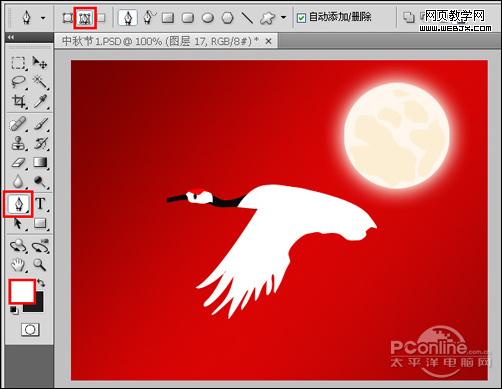
Task: Select the Rectangle shape tool in toolbox
Action: pyautogui.click(x=40, y=223)
